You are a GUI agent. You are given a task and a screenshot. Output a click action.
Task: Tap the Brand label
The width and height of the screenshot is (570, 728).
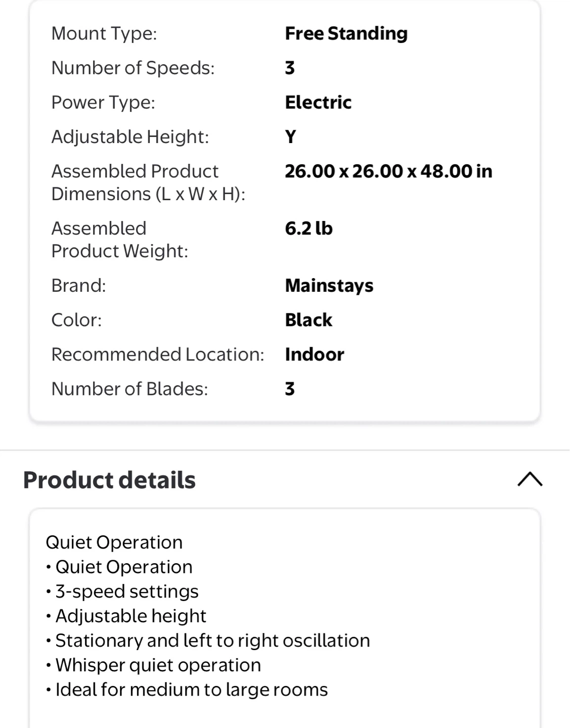(78, 286)
